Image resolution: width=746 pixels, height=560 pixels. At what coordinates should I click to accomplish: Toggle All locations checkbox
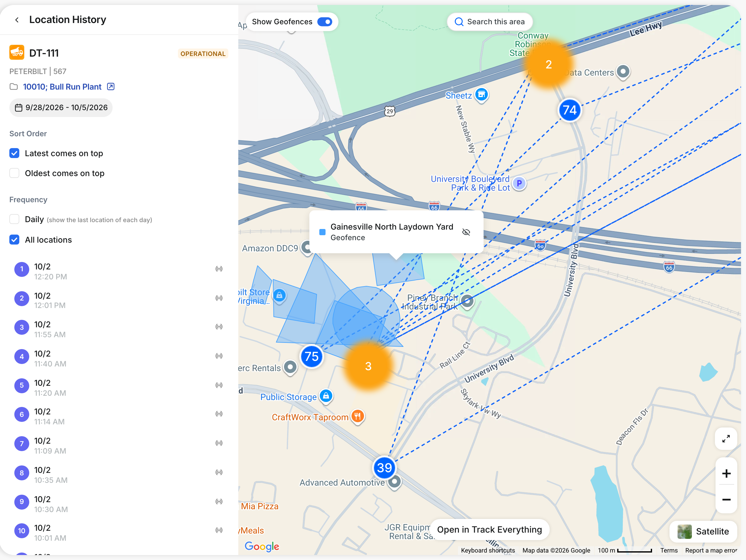click(14, 240)
